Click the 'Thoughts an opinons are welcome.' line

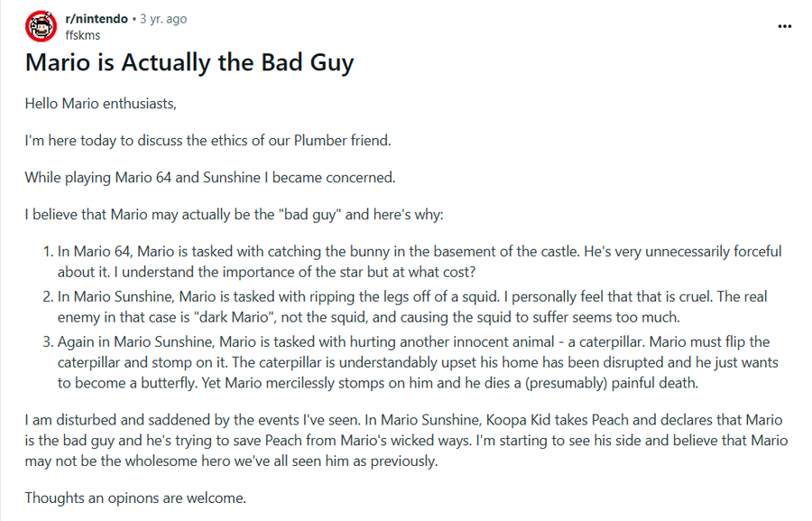(135, 498)
